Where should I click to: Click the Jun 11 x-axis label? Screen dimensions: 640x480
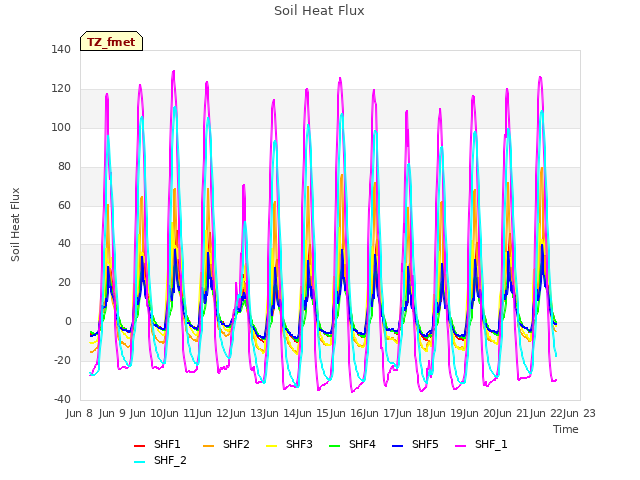181,413
